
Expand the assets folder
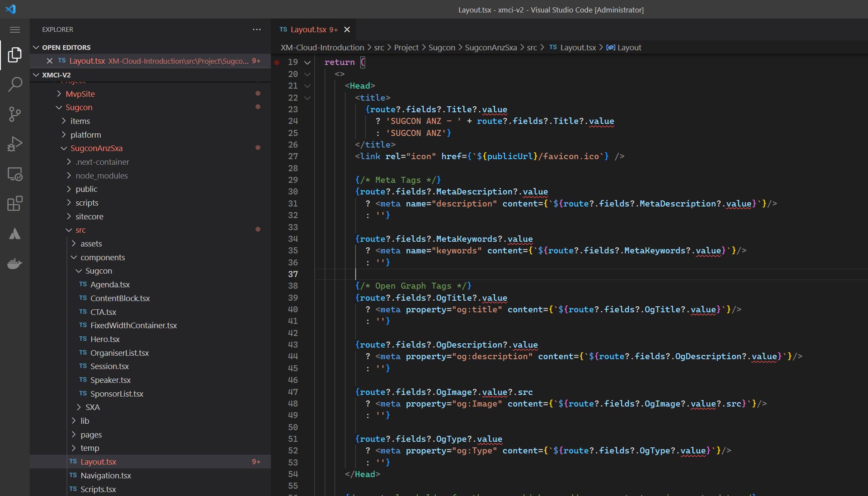pyautogui.click(x=74, y=244)
